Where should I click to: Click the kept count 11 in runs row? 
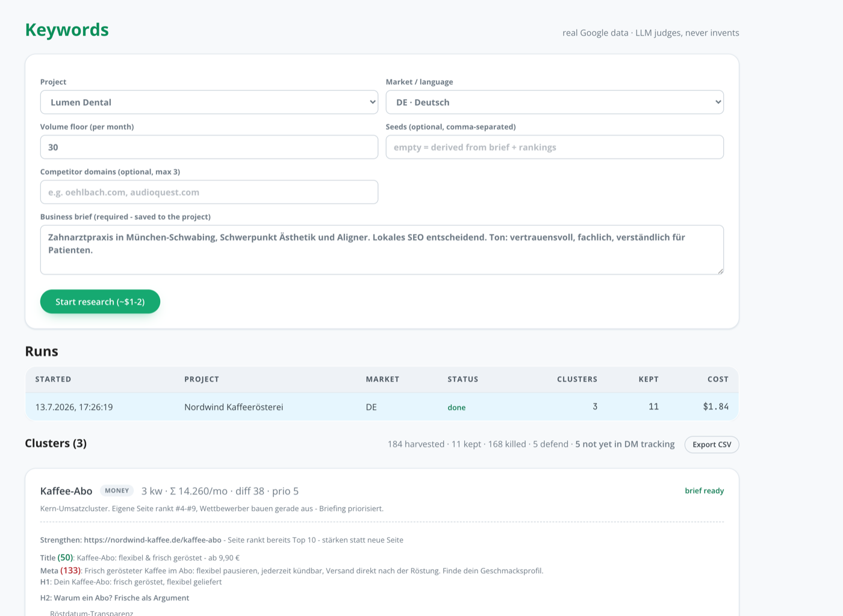point(653,406)
